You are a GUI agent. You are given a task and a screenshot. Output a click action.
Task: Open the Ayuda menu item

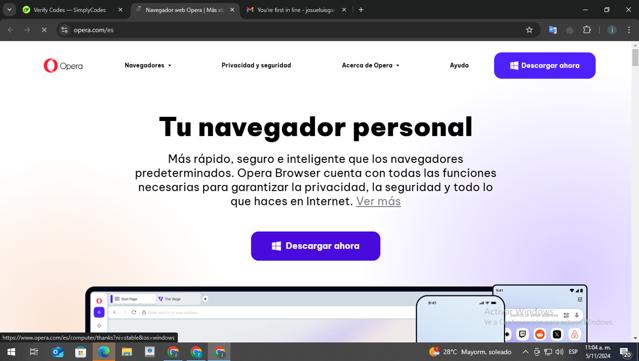point(459,65)
